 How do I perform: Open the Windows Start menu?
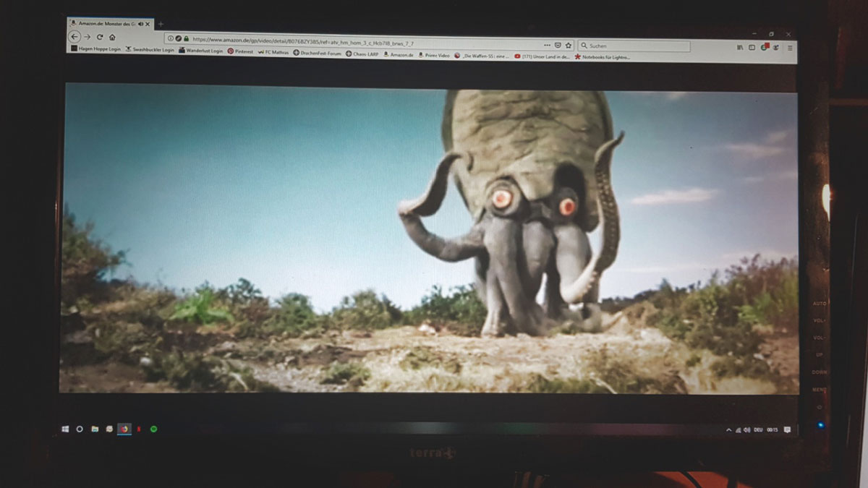(65, 429)
